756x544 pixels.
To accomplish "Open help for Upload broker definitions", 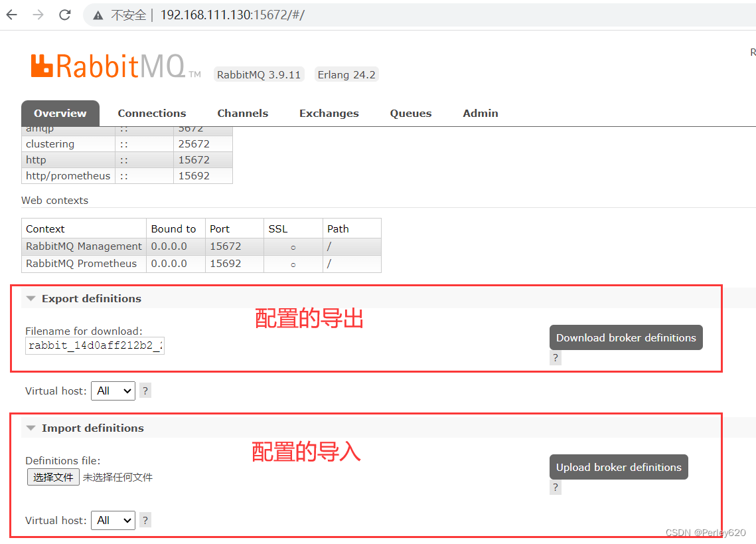I will [x=556, y=488].
